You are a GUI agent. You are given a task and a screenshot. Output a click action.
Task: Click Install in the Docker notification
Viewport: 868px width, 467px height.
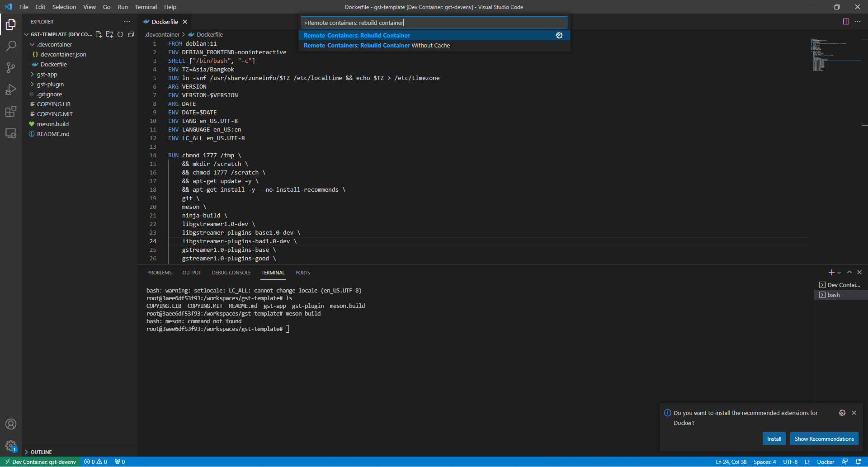(774, 439)
